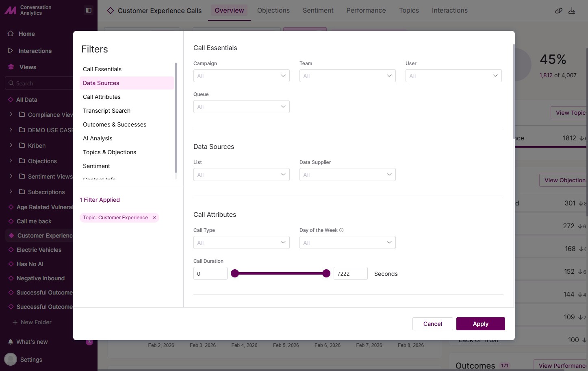
Task: Collapse the sidebar with the panel icon
Action: (x=89, y=10)
